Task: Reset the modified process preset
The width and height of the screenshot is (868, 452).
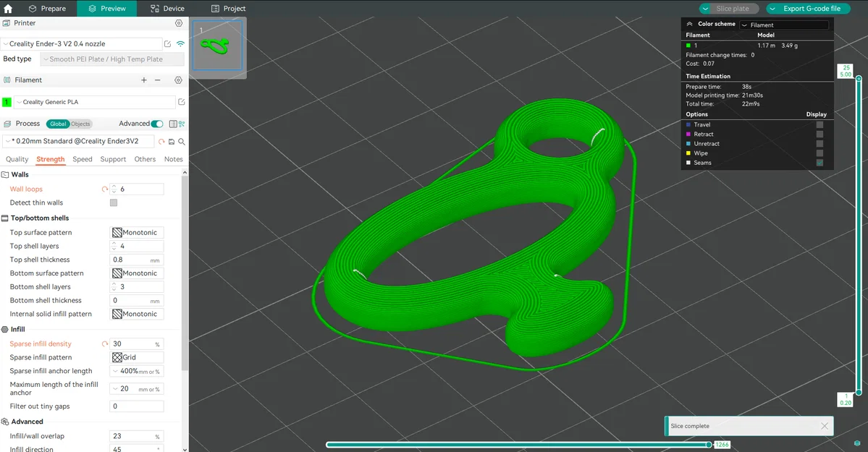Action: coord(161,142)
